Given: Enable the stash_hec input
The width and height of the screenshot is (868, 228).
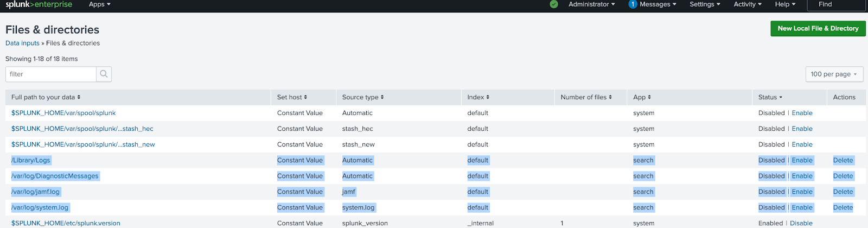Looking at the screenshot, I should pos(802,129).
